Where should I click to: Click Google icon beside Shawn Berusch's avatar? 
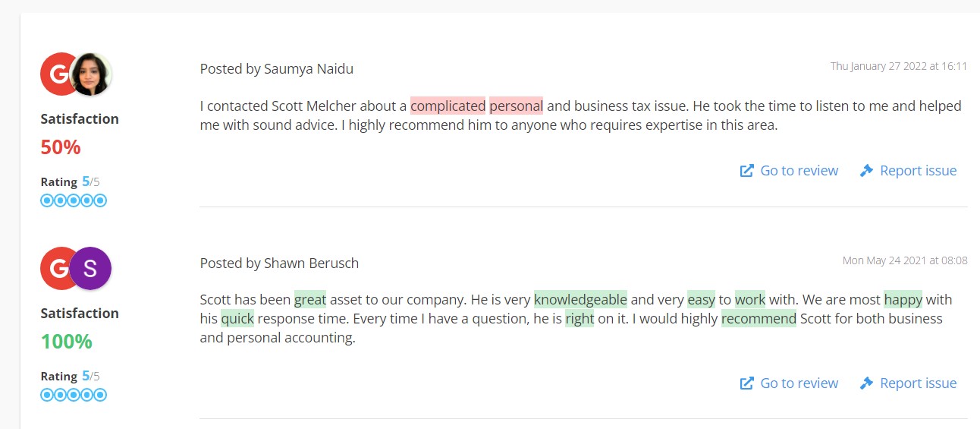pos(55,269)
